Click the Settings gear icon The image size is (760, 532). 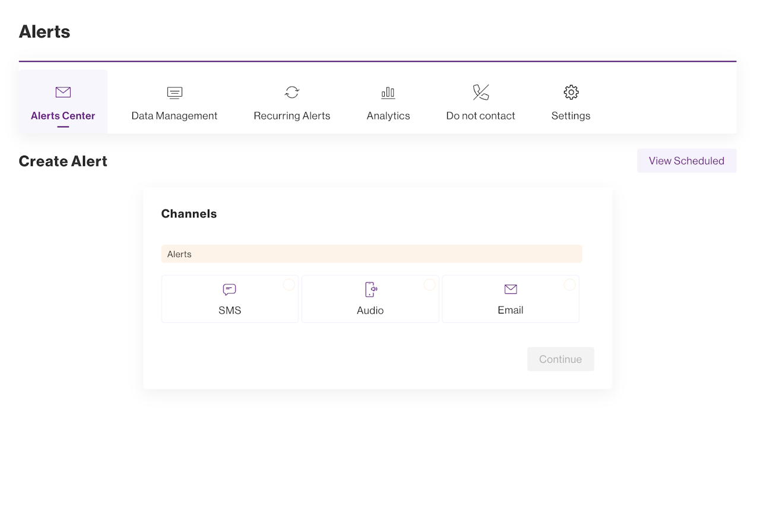coord(571,92)
